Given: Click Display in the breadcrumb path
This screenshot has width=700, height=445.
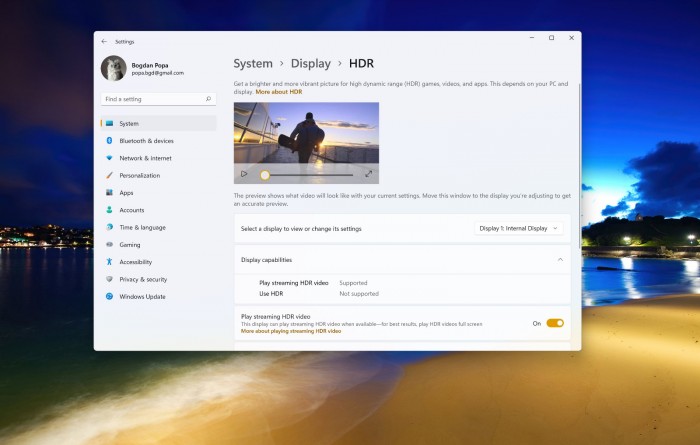Looking at the screenshot, I should click(310, 63).
